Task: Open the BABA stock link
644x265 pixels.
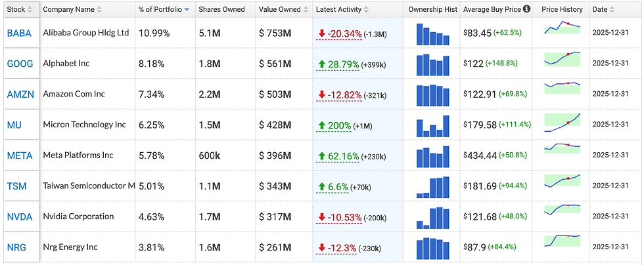Action: pos(19,33)
